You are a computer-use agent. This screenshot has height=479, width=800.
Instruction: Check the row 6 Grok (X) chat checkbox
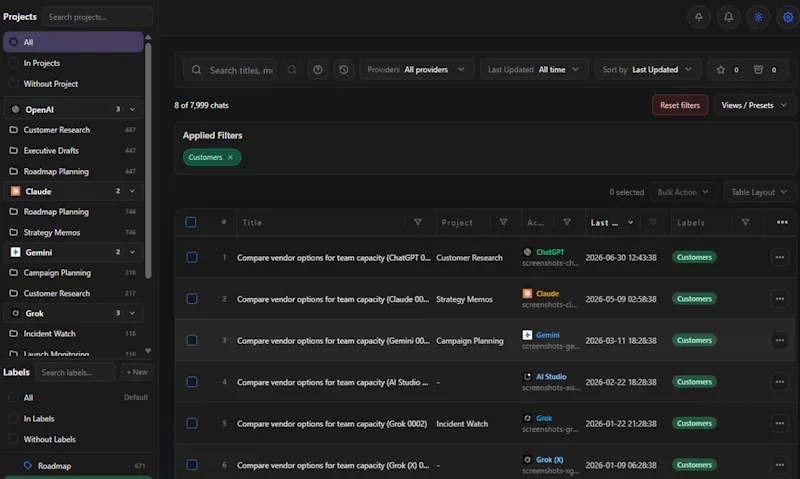point(192,465)
